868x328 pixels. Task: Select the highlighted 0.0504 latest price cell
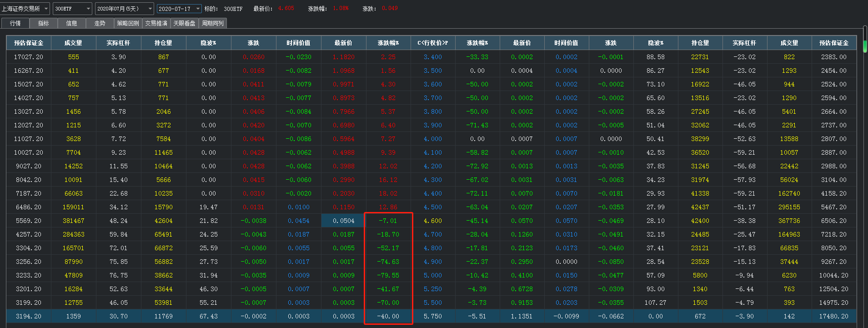point(343,221)
